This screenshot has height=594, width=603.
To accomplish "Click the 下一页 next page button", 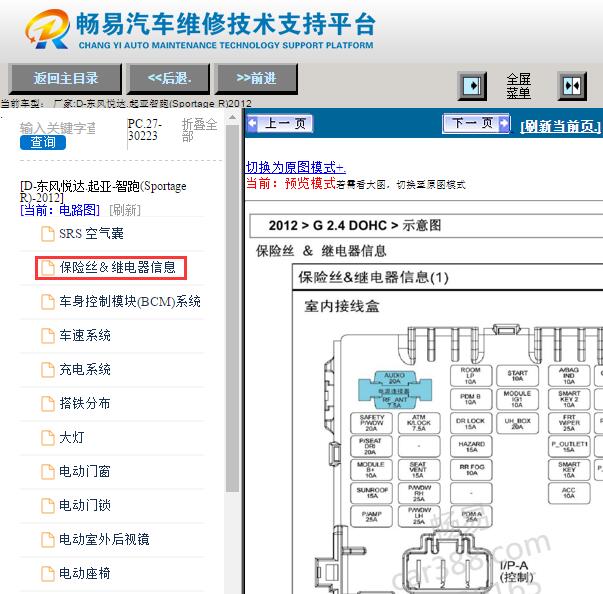I will (476, 123).
